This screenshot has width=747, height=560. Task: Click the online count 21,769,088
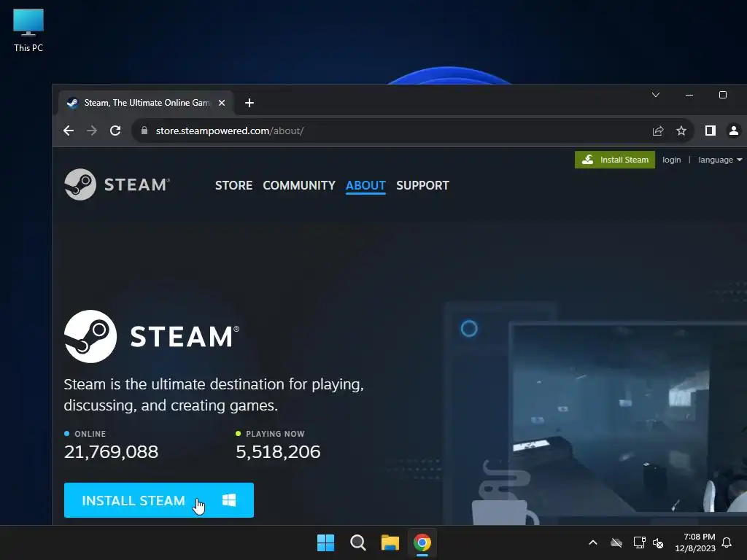(x=111, y=451)
